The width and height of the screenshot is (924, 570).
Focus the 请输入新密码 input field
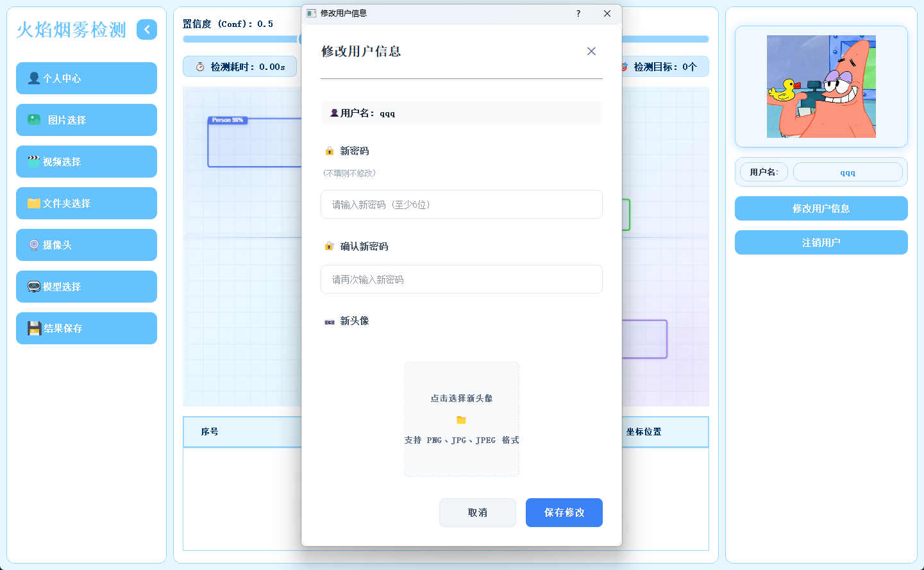(x=462, y=205)
